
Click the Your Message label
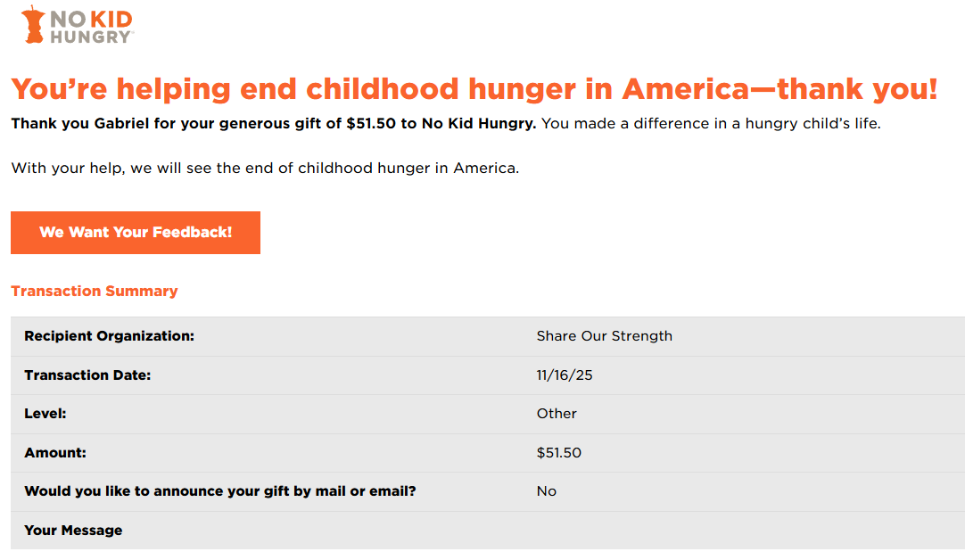pyautogui.click(x=73, y=531)
